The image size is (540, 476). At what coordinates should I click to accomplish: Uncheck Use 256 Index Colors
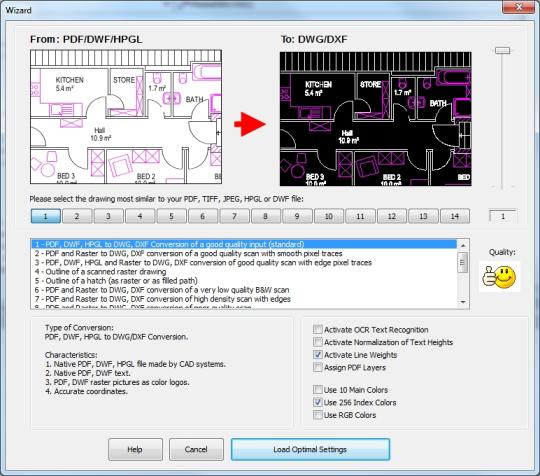pos(318,402)
